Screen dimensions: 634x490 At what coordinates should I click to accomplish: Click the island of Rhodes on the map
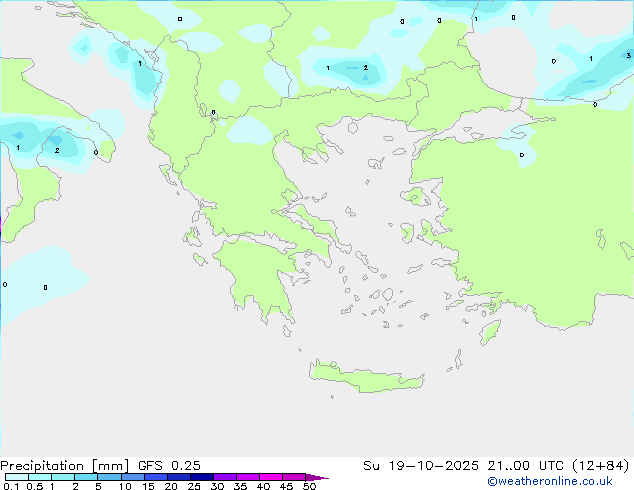tap(490, 332)
